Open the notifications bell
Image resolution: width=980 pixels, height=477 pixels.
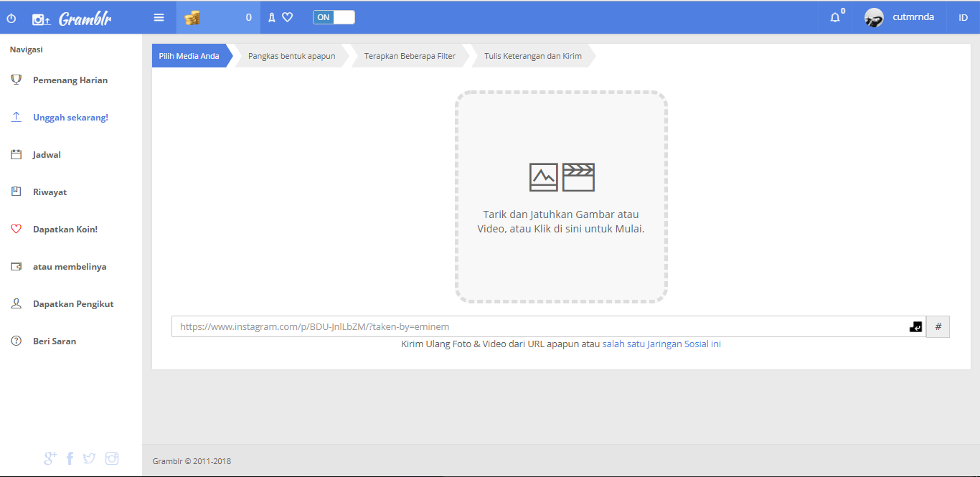coord(835,17)
